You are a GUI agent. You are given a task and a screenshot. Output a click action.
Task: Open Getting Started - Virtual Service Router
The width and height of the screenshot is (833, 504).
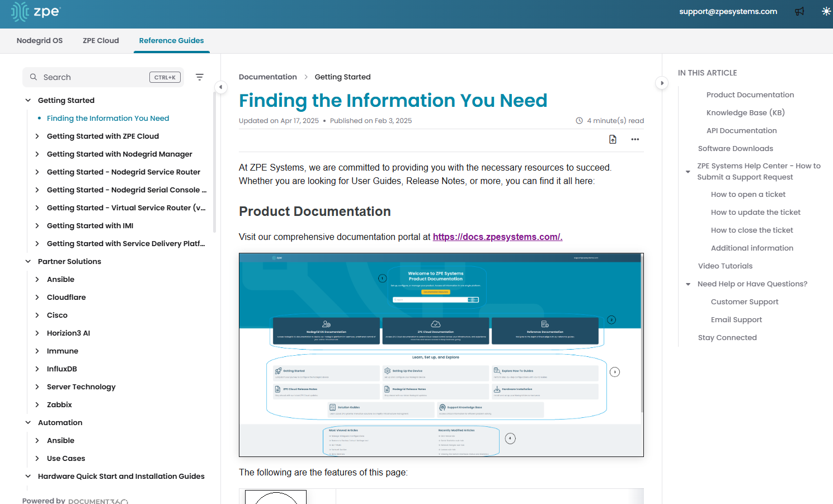(126, 208)
